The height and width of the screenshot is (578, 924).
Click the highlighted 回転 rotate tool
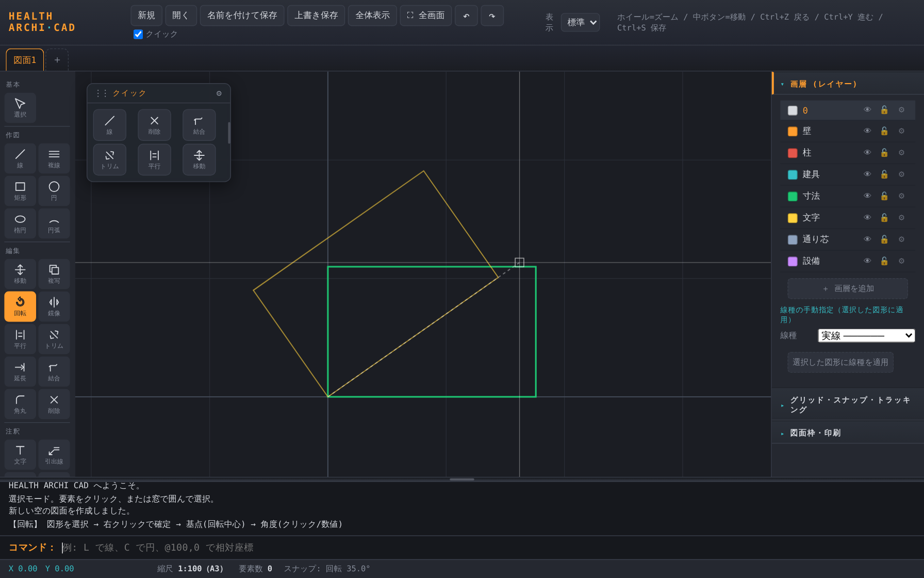pos(20,306)
